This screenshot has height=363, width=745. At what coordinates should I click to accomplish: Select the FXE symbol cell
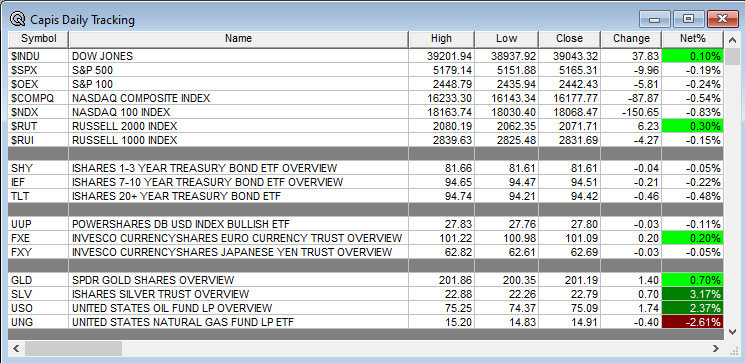[x=39, y=238]
